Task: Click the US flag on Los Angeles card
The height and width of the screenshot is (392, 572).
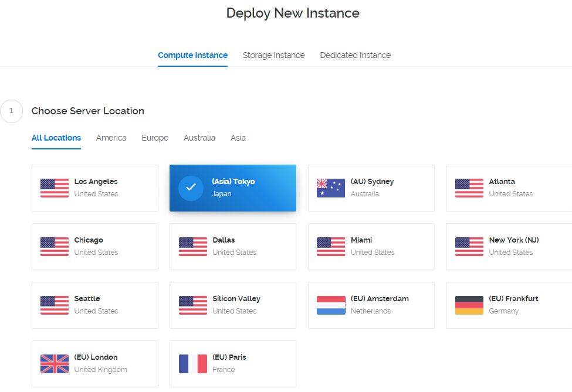Action: click(54, 188)
